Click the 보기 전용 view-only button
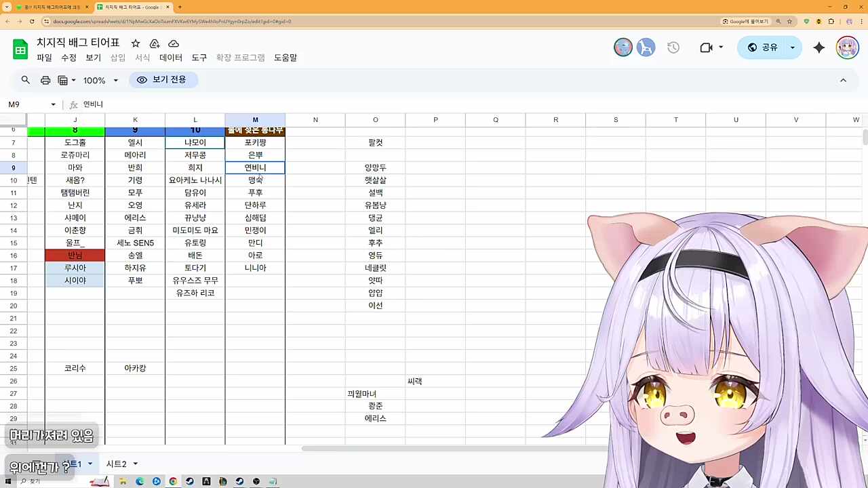Viewport: 868px width, 488px height. pyautogui.click(x=163, y=80)
